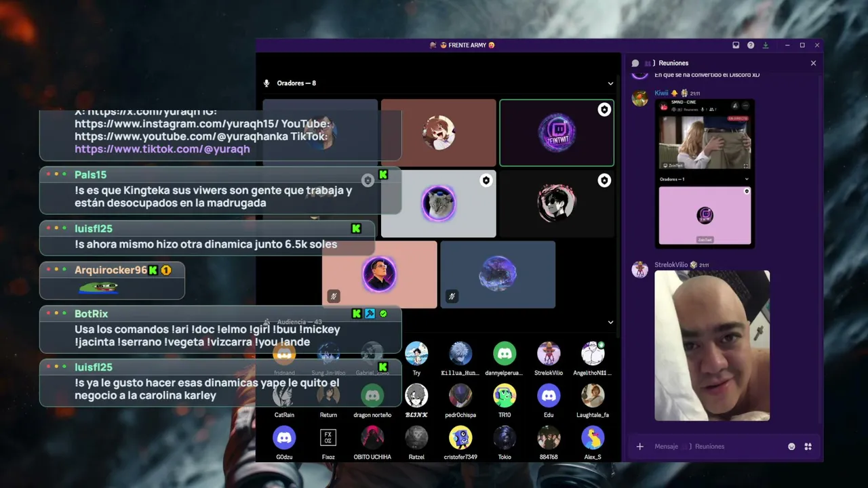Click StrelokVilio's avatar in the audience grid
The width and height of the screenshot is (868, 488).
[x=549, y=353]
